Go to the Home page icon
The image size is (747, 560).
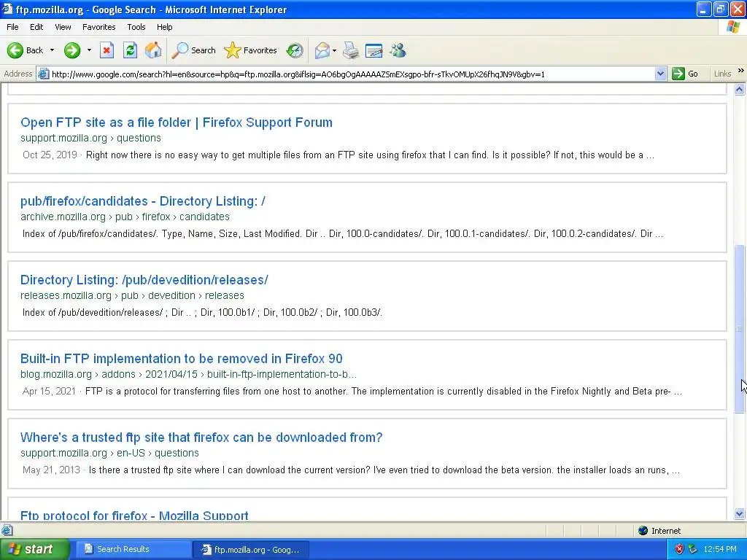pos(153,50)
